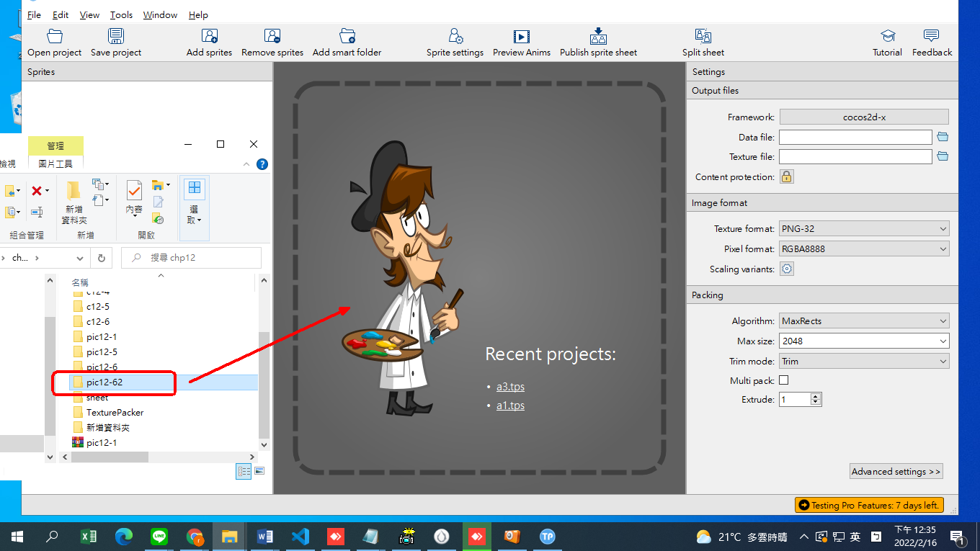This screenshot has height=551, width=980.
Task: Click the folder icon beside Texture file
Action: click(x=943, y=156)
